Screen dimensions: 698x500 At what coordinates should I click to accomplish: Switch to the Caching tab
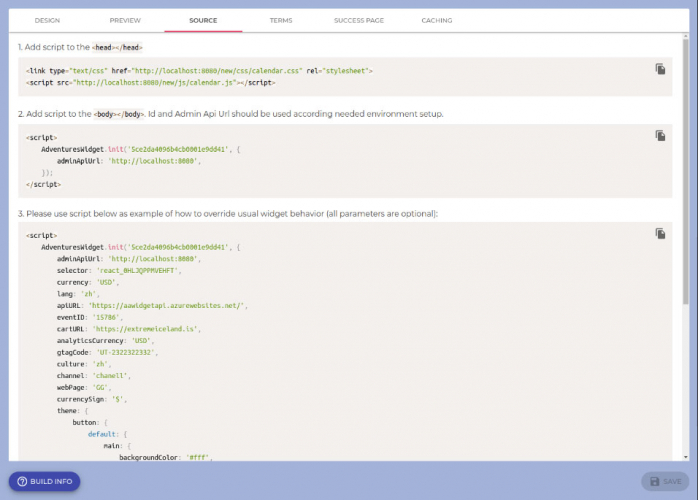point(436,20)
